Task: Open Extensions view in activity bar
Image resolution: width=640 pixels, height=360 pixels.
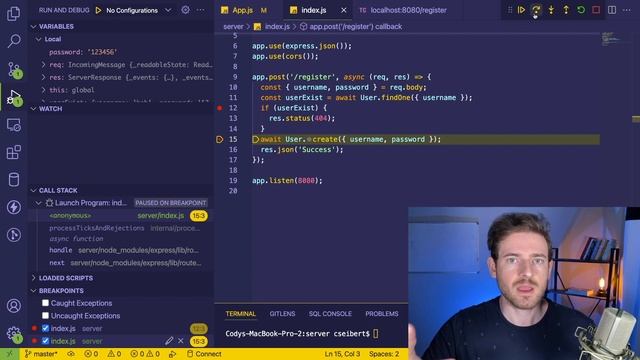Action: (x=13, y=152)
